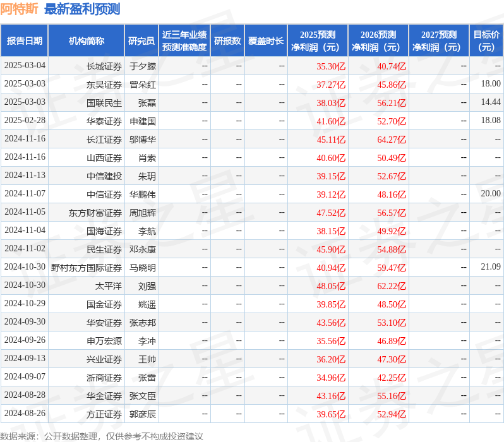
Task: Click the 阿特斯 stock name title
Action: click(20, 9)
